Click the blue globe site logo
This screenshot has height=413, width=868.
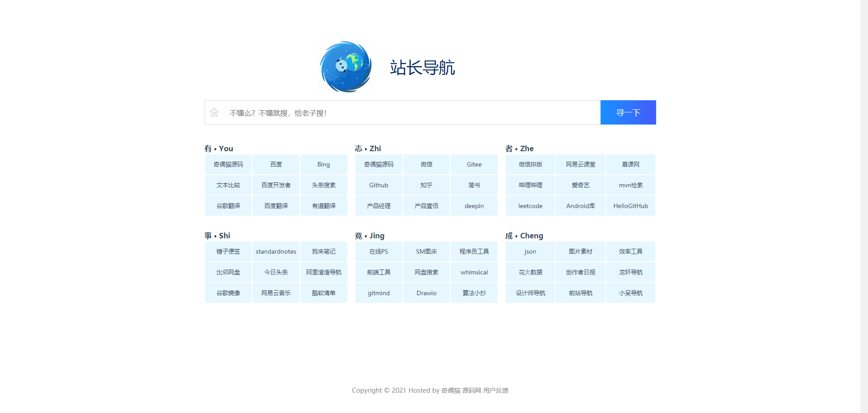[x=346, y=67]
